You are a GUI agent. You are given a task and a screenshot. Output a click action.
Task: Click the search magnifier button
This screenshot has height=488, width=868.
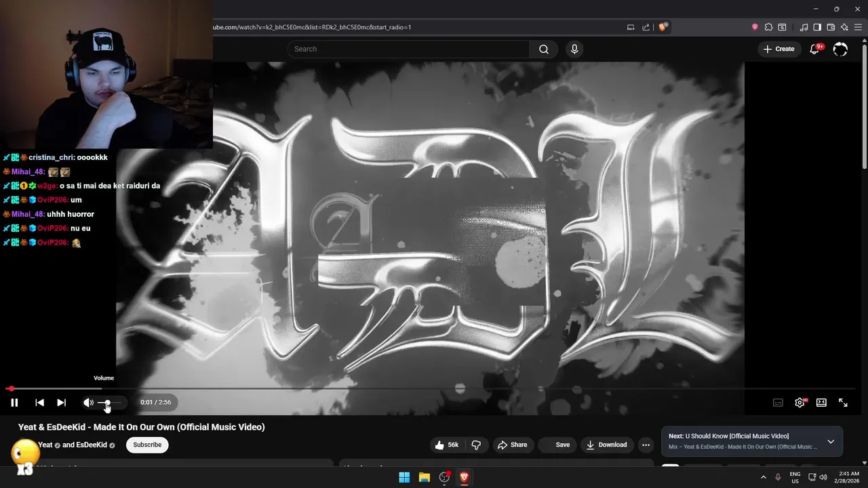(544, 49)
